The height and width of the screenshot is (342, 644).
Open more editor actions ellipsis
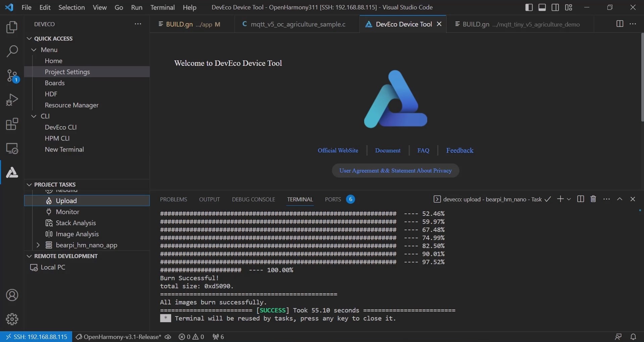[x=633, y=24]
